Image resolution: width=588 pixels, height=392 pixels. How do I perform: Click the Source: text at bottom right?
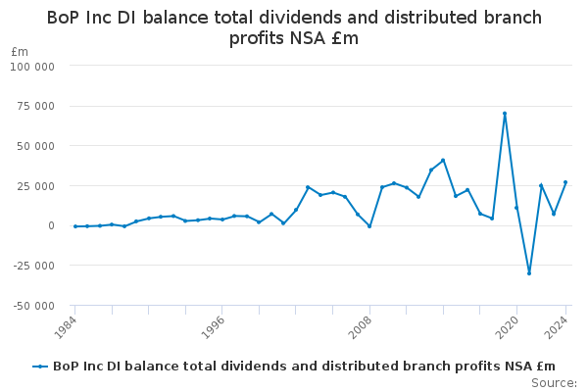click(555, 383)
